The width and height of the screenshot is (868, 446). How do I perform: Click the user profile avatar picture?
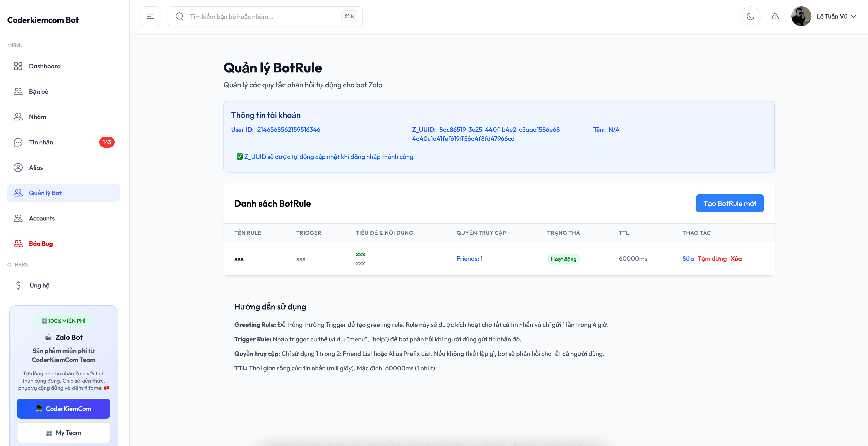pyautogui.click(x=801, y=16)
